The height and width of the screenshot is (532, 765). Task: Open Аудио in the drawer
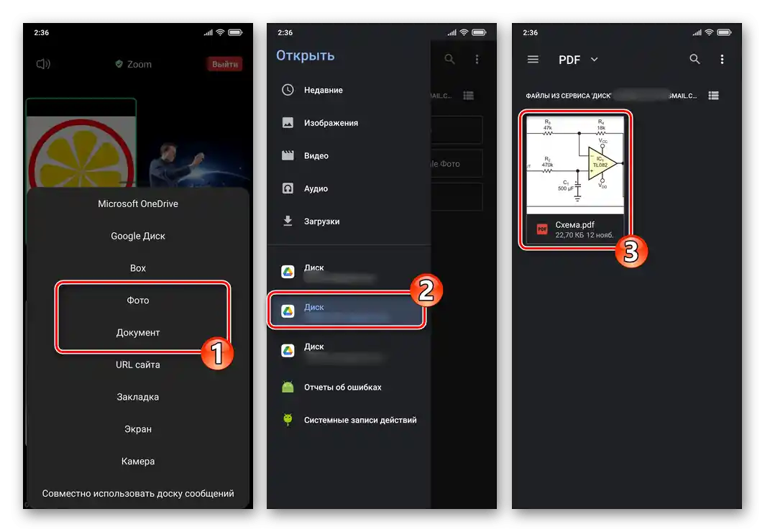click(349, 188)
